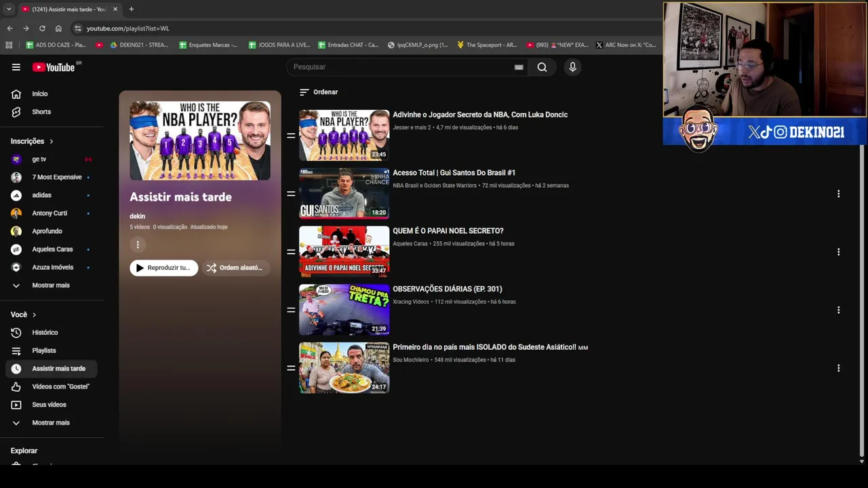Open the Ordenar sort dropdown
The width and height of the screenshot is (868, 488).
[319, 92]
